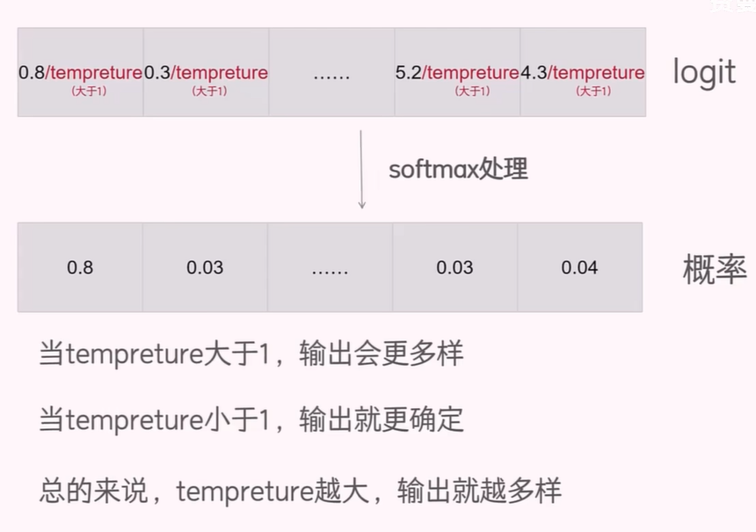Select the 0.8 probability cell

click(80, 267)
